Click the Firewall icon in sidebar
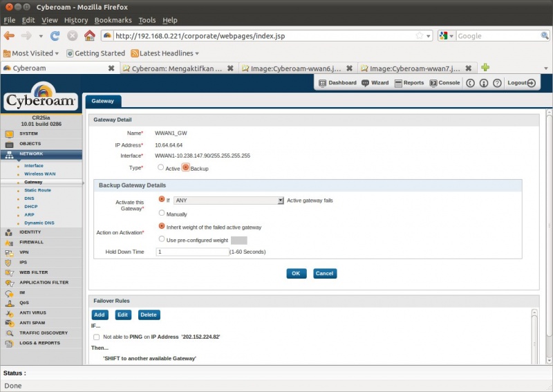The width and height of the screenshot is (553, 392). click(10, 242)
